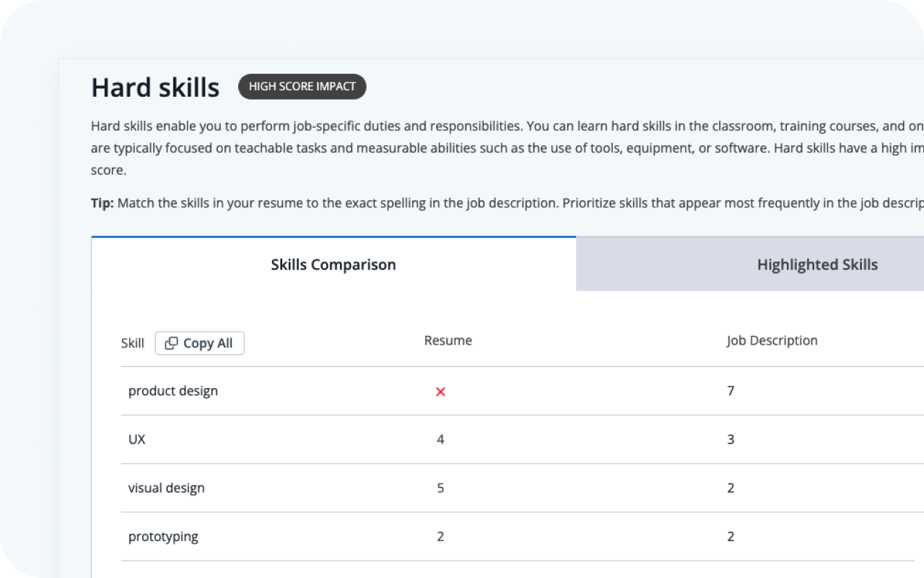The width and height of the screenshot is (924, 578).
Task: Click the prototyping Resume count 2
Action: click(x=440, y=536)
